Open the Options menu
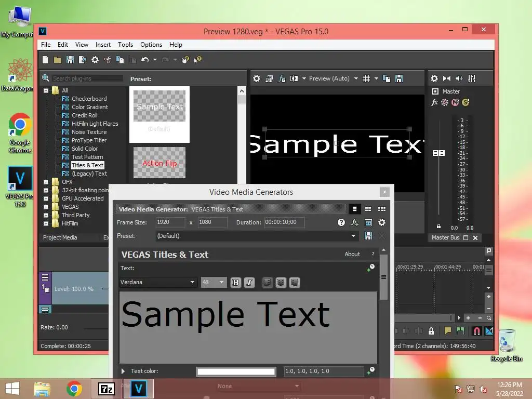 click(151, 45)
